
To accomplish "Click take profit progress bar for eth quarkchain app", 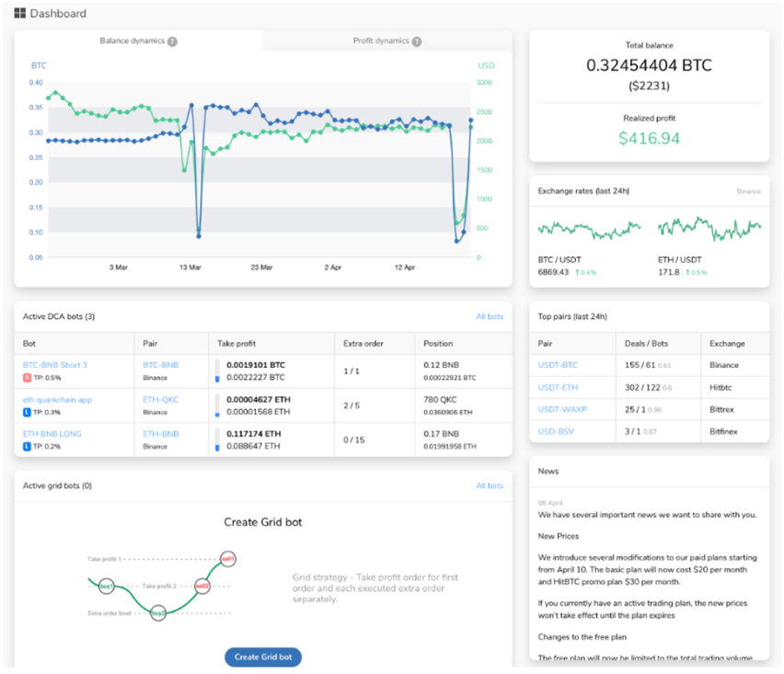I will (217, 406).
